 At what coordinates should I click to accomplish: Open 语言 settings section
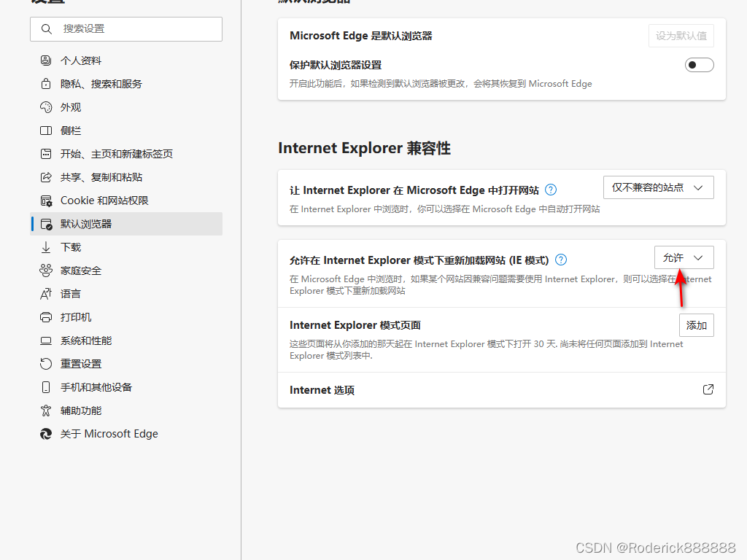tap(126, 294)
